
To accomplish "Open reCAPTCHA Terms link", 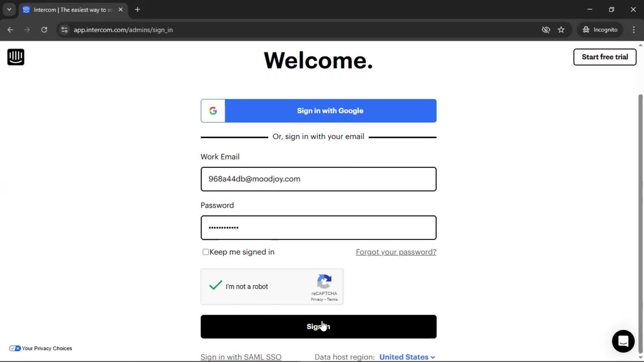I will [332, 300].
